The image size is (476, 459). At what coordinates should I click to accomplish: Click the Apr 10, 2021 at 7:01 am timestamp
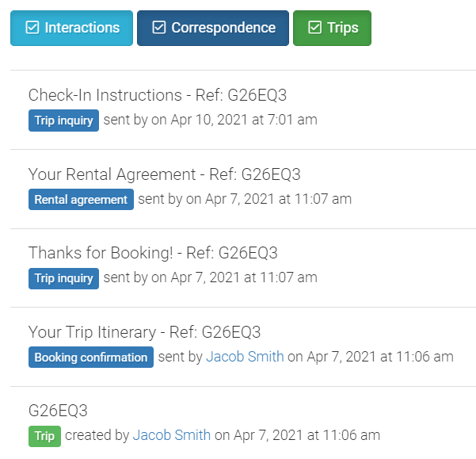click(x=244, y=120)
